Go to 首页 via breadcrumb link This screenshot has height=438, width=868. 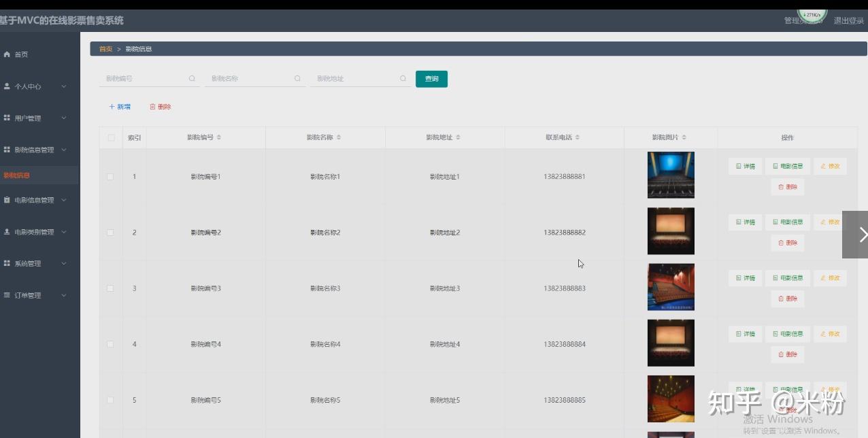[105, 49]
